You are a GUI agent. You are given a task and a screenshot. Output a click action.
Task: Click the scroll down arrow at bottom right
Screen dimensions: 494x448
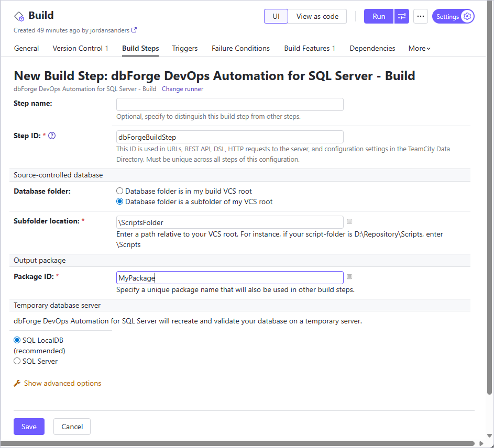(x=489, y=436)
